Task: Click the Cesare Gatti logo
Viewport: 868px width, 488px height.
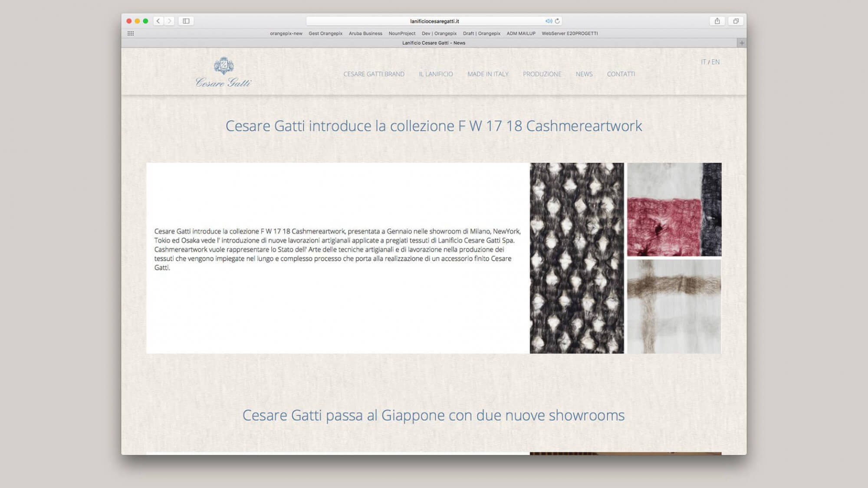Action: coord(224,72)
